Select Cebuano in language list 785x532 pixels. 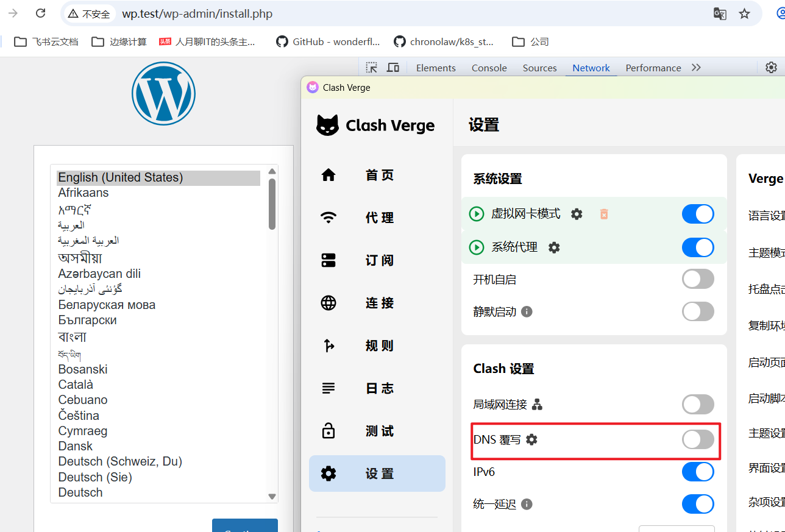tap(158, 400)
